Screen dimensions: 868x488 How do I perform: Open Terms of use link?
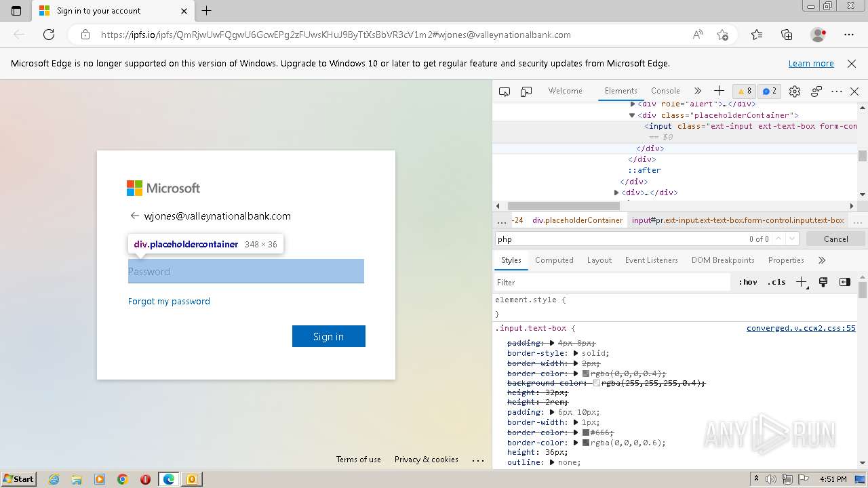[x=359, y=459]
